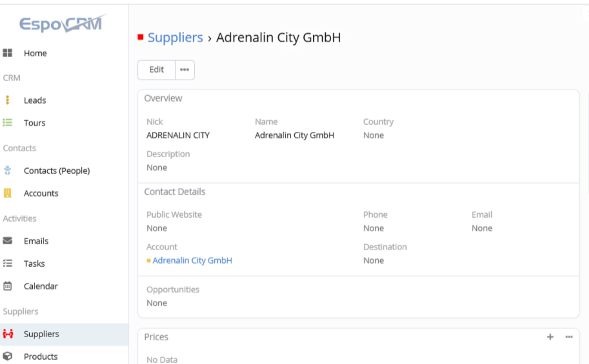Click the EspoCRM logo

(x=63, y=24)
